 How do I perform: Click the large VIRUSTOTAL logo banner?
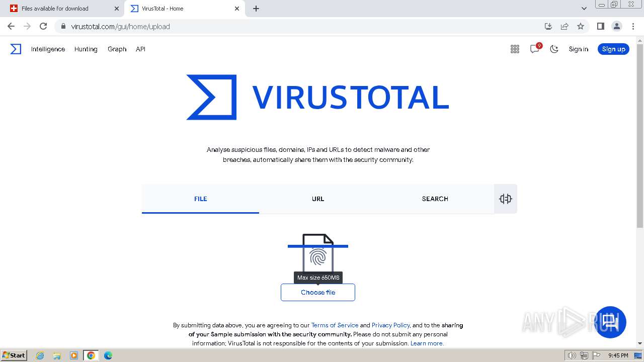coord(318,97)
